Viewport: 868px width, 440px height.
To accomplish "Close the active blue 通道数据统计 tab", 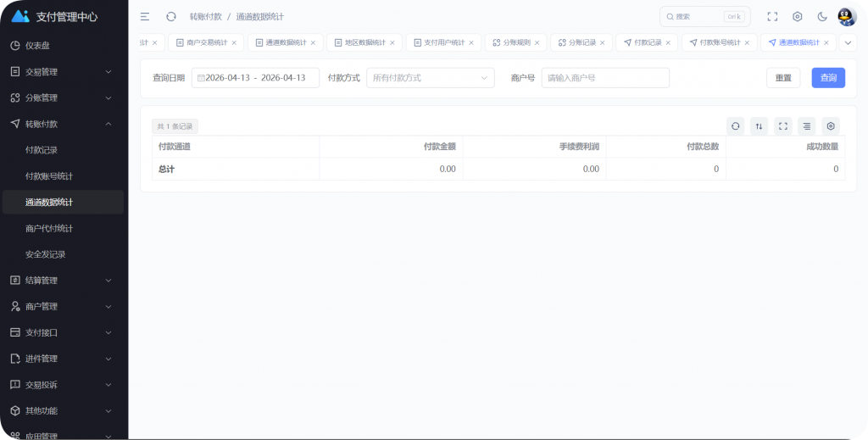I will 826,42.
